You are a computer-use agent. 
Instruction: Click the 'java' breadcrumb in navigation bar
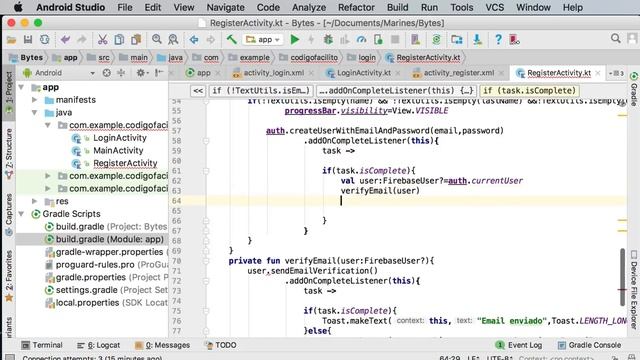[x=171, y=58]
